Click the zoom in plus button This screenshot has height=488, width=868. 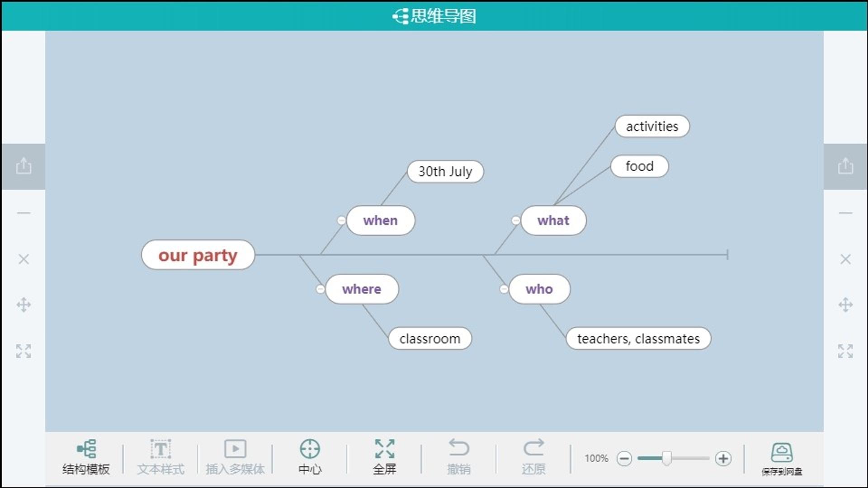723,459
